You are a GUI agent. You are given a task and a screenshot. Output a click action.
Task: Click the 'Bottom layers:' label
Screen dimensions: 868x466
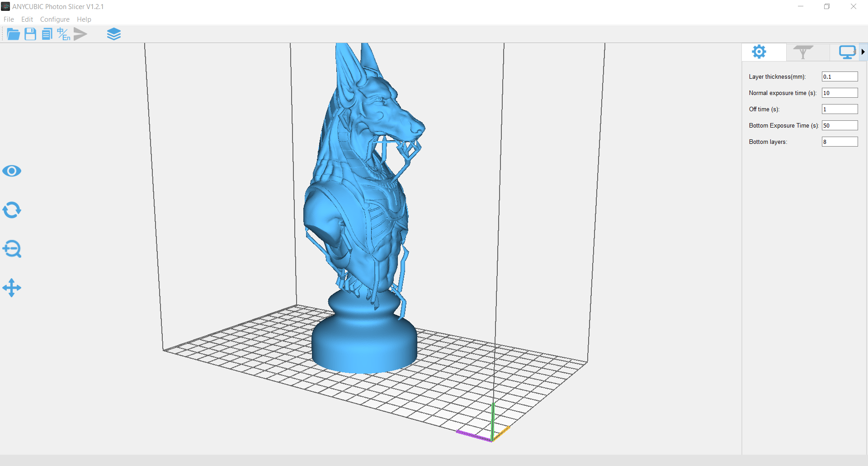point(768,142)
